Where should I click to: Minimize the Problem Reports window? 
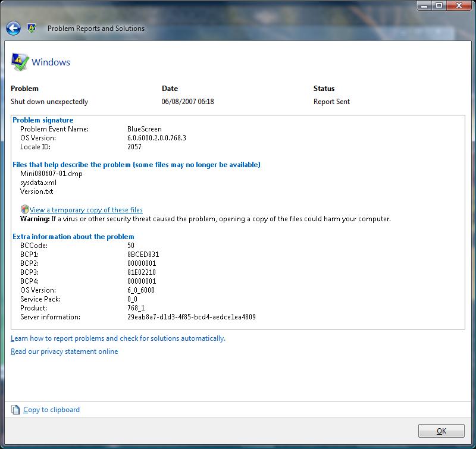click(424, 5)
